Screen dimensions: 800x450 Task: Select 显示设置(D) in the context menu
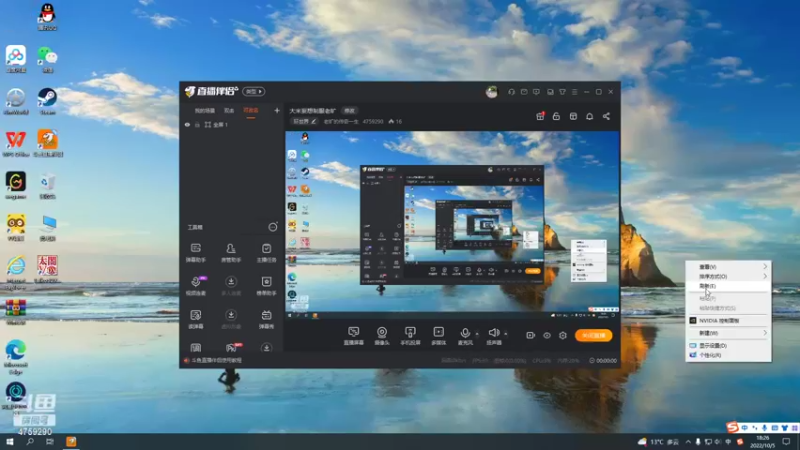728,345
